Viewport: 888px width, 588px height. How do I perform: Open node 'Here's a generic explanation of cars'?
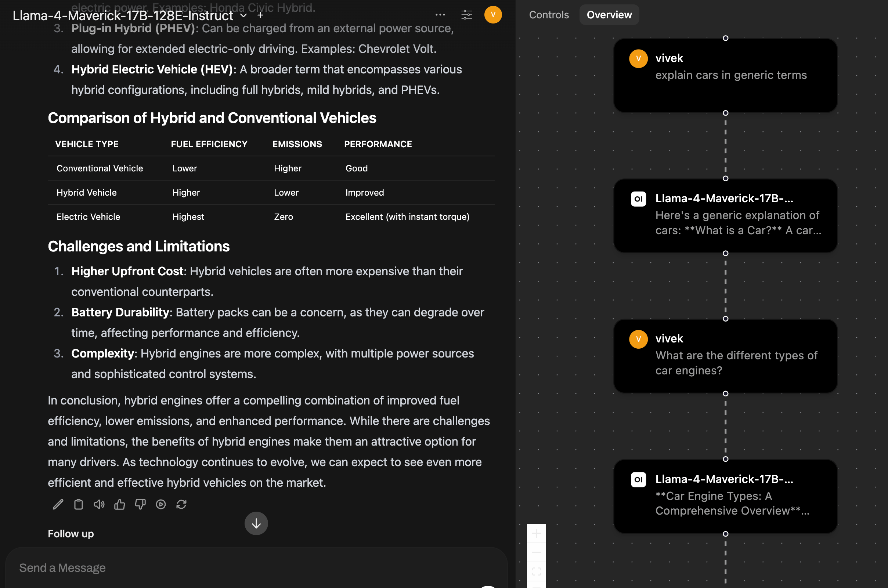pos(725,215)
